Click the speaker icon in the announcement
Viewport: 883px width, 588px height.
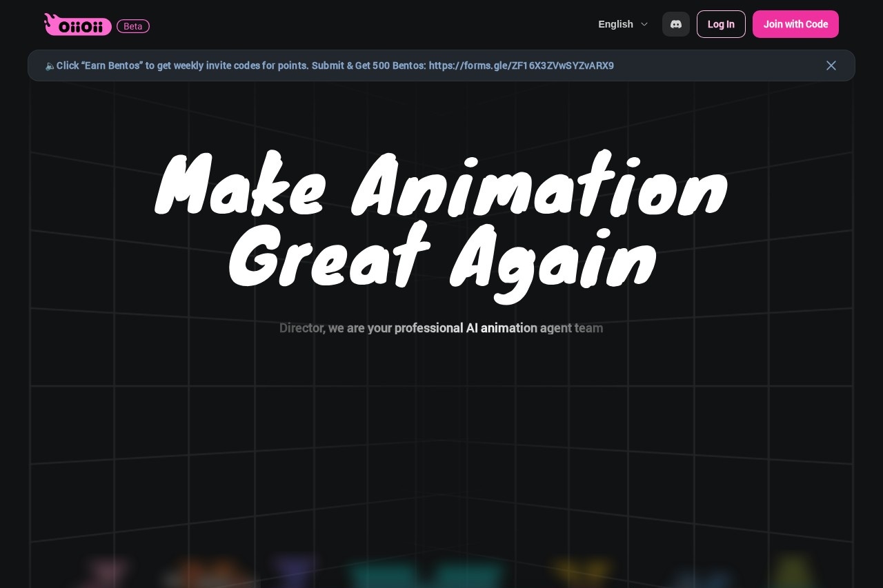50,66
